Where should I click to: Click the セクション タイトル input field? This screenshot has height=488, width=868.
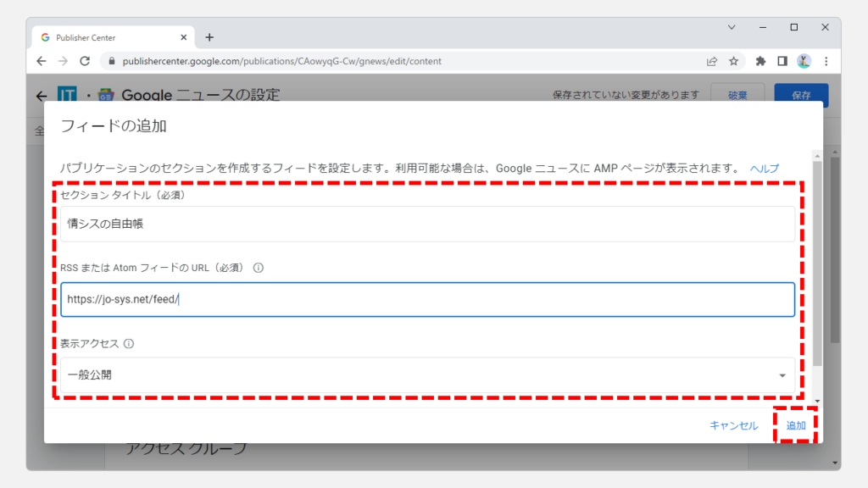[x=427, y=224]
